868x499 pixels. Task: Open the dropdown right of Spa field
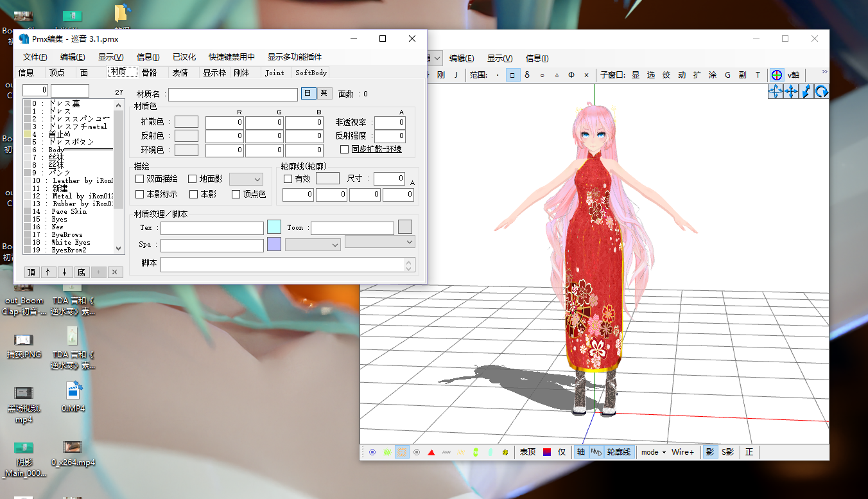click(x=313, y=245)
